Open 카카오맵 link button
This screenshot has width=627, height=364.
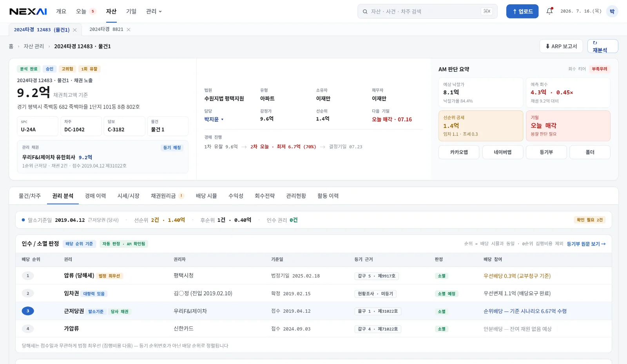(459, 152)
